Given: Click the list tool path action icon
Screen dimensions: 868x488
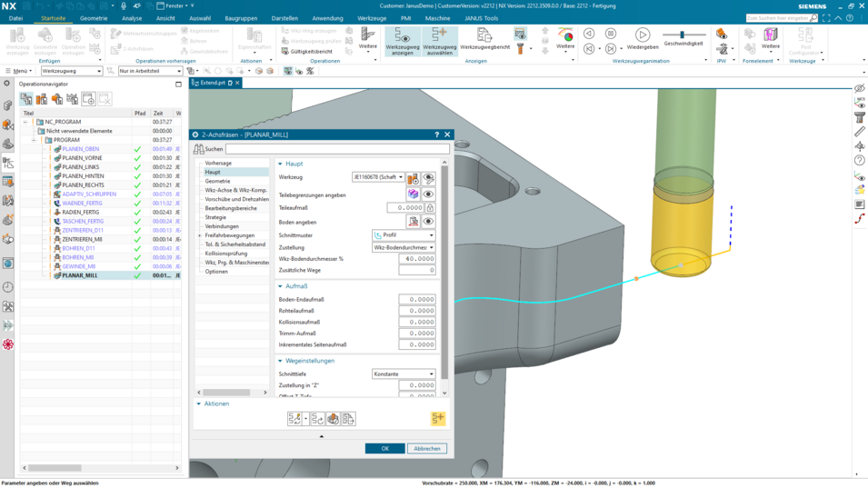Looking at the screenshot, I should coord(348,419).
